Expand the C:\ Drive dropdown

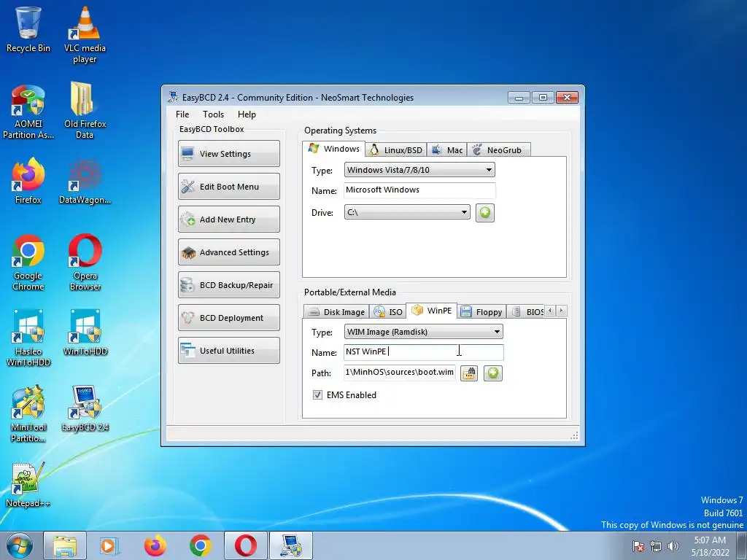click(407, 212)
